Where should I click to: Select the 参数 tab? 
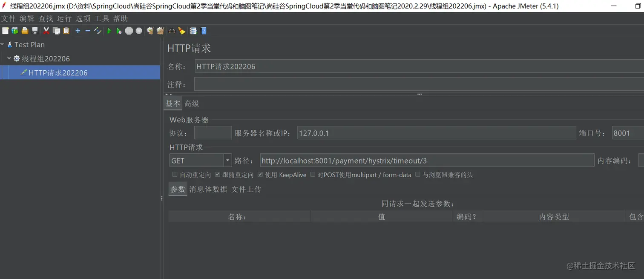178,189
